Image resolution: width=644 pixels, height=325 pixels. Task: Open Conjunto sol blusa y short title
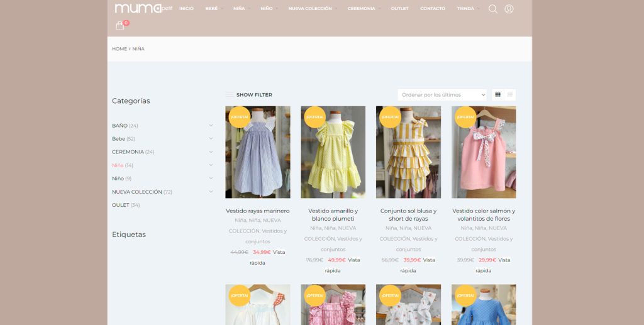point(408,214)
